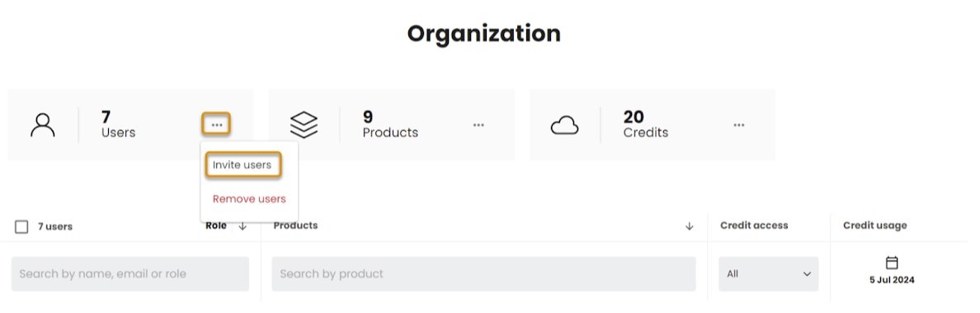Click the stacked layers Products icon
Screen dimensions: 980x313
304,126
